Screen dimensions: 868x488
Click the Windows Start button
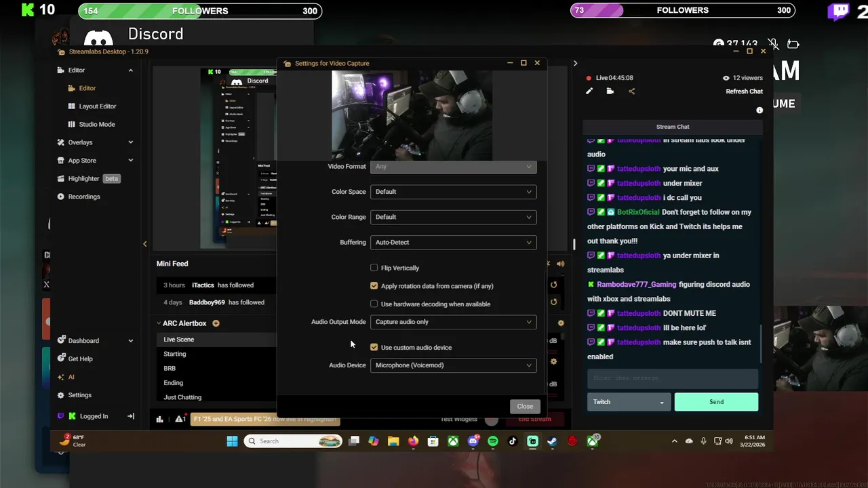click(232, 441)
